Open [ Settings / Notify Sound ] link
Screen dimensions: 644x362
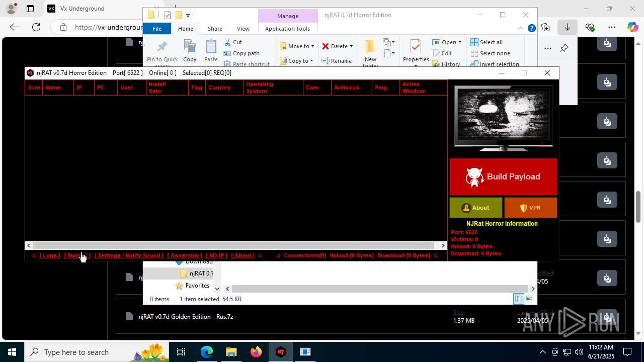tap(129, 255)
